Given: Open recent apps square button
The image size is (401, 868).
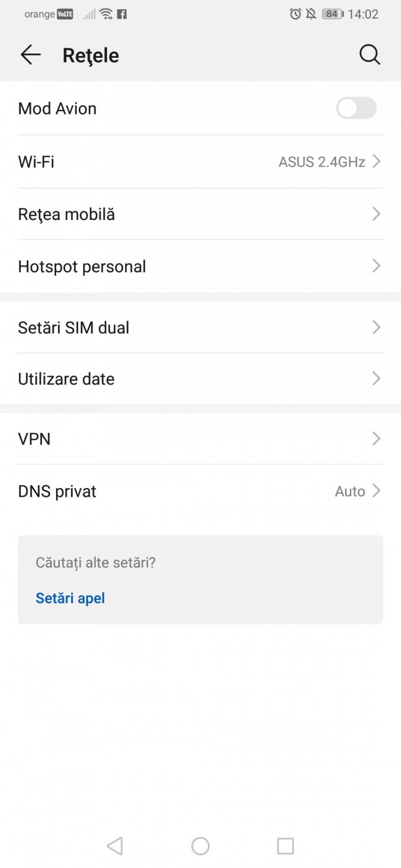Looking at the screenshot, I should click(x=285, y=846).
